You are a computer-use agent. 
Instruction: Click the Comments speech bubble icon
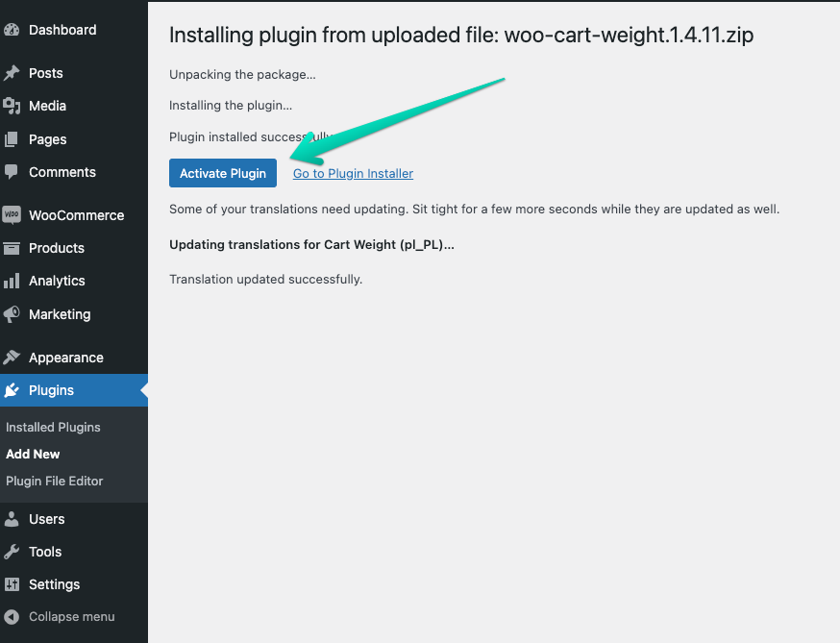(x=12, y=172)
